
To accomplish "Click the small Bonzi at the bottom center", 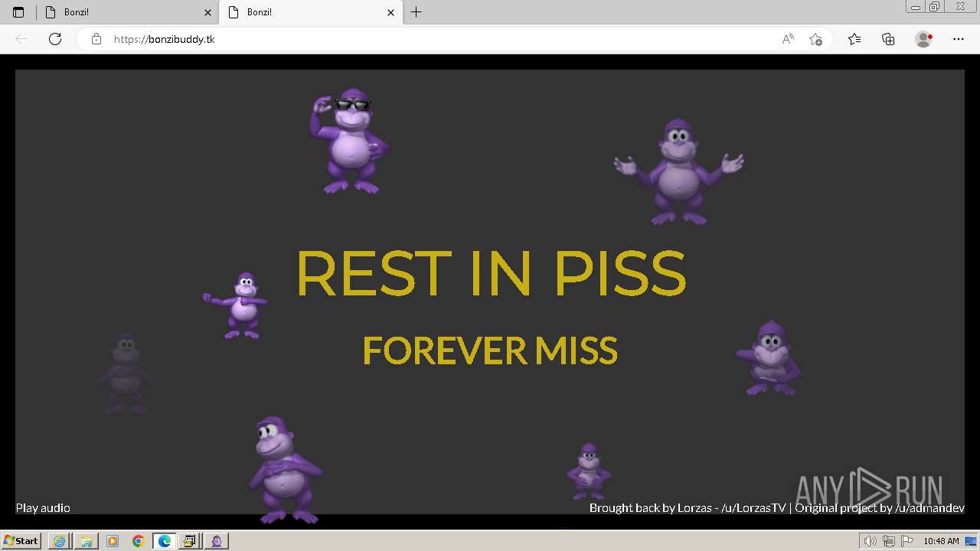I will pyautogui.click(x=589, y=471).
